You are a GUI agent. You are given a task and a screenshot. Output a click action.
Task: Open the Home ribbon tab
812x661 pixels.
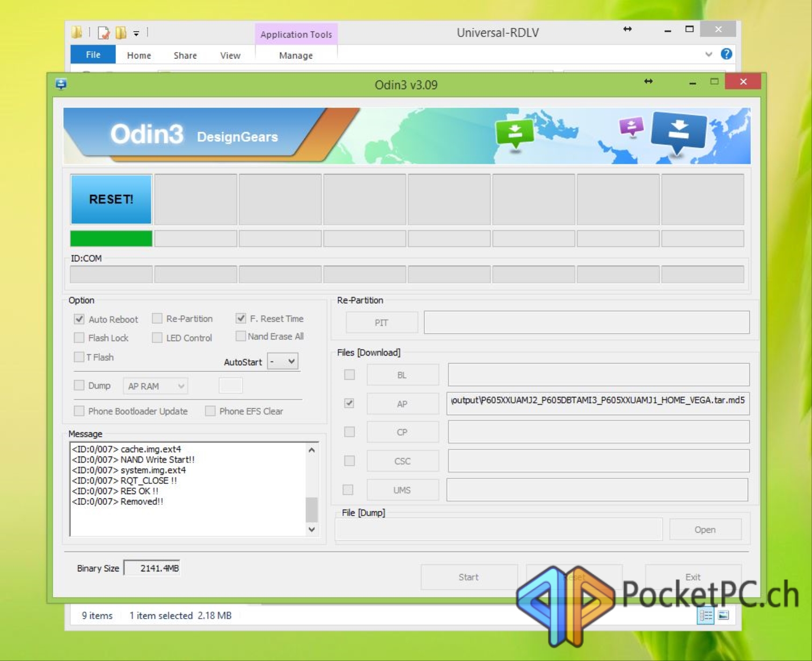point(139,55)
